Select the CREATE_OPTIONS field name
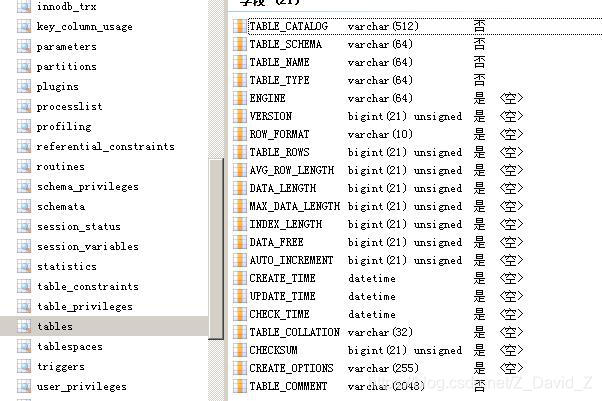Viewport: 602px width, 401px height. (x=291, y=368)
